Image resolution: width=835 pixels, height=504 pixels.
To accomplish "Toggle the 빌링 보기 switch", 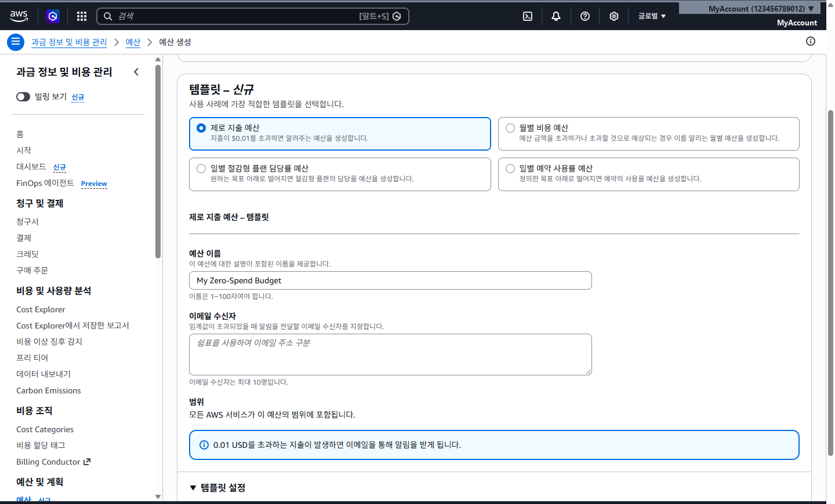I will (23, 97).
